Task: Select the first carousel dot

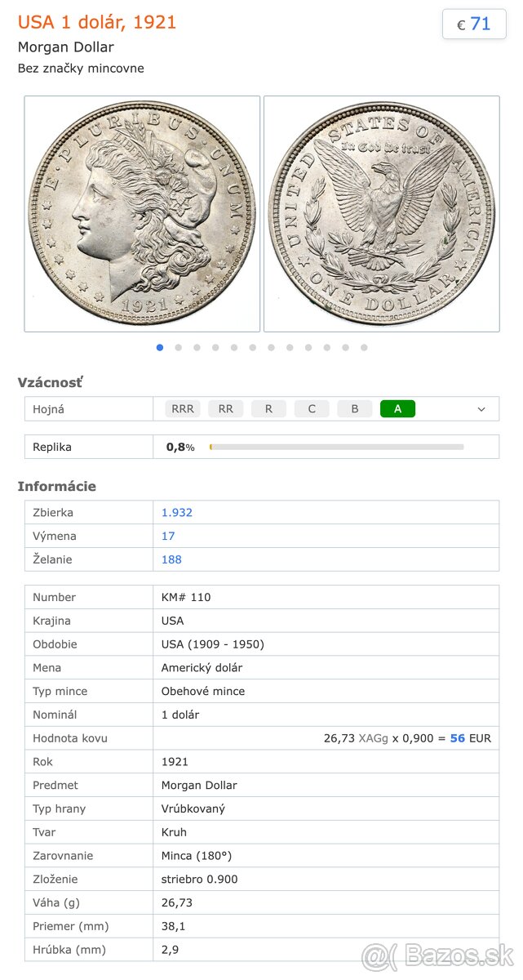Action: coord(160,347)
